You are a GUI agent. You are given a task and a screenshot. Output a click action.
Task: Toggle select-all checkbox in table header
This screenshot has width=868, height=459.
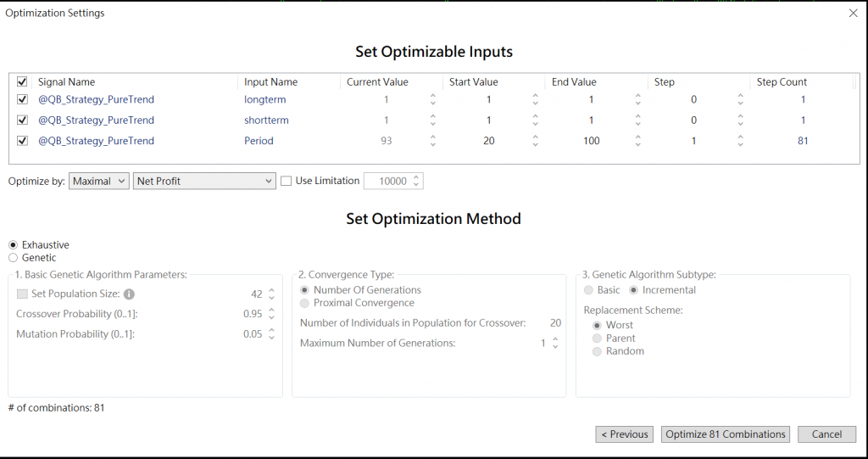click(22, 82)
